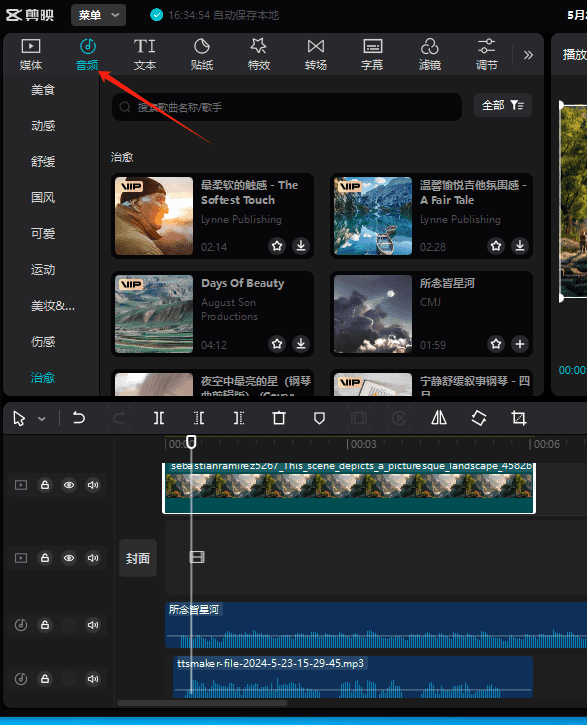The height and width of the screenshot is (725, 587).
Task: Select the 伤感 music category
Action: [43, 342]
